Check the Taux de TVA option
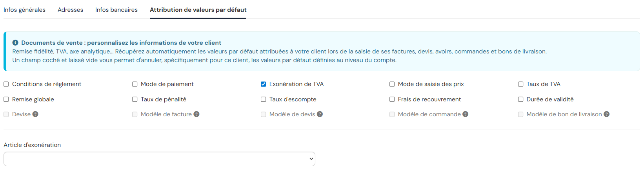 (x=521, y=84)
